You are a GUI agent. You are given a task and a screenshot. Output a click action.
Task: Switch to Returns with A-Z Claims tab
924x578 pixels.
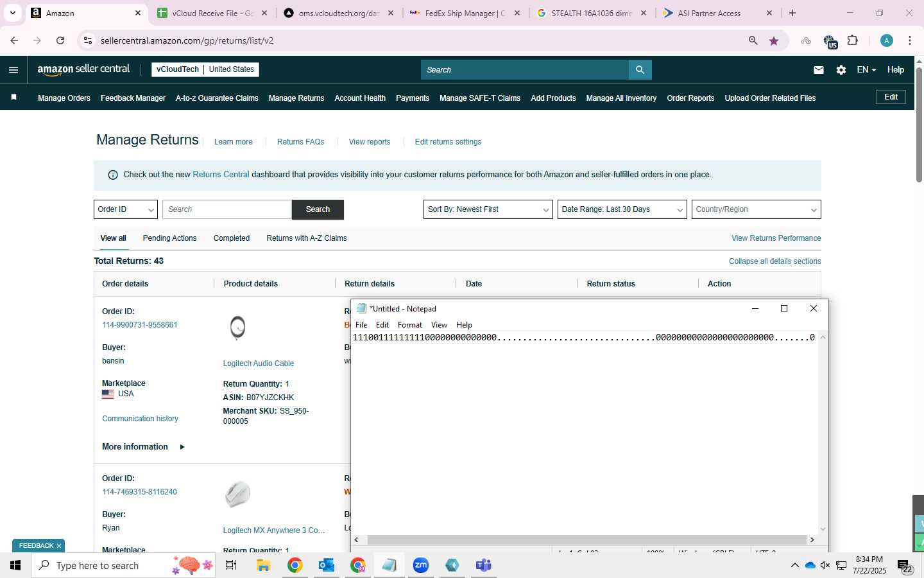(x=307, y=238)
